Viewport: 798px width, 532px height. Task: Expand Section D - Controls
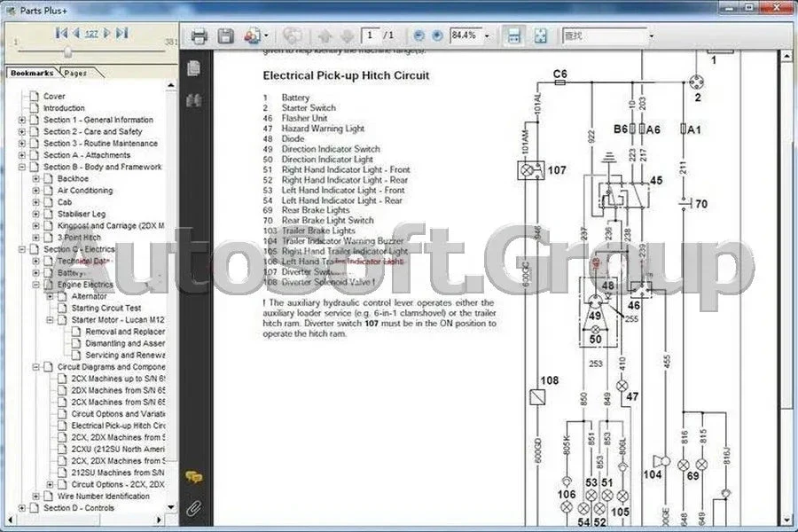point(22,507)
